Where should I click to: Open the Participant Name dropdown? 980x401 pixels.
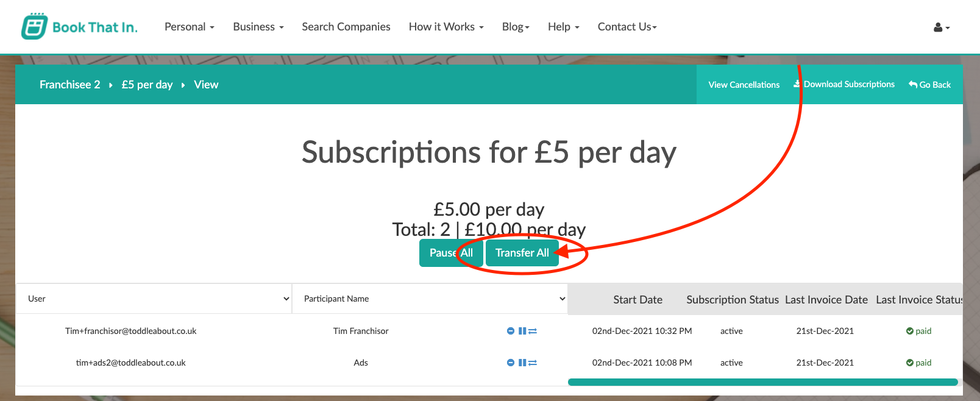click(430, 299)
